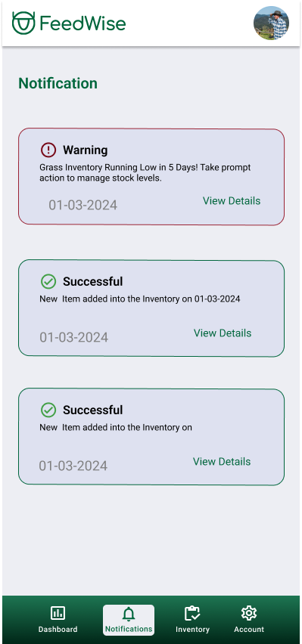
Task: Select the Notifications tab label
Action: (129, 629)
